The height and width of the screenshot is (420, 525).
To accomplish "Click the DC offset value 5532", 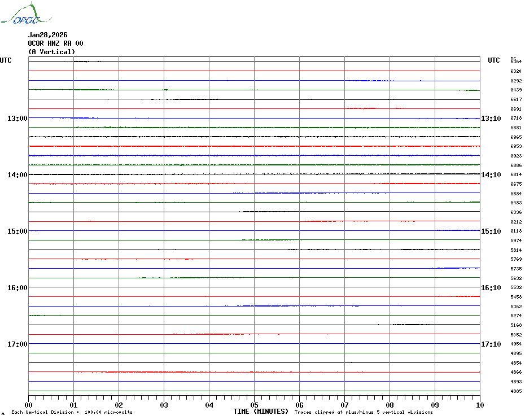I will [516, 288].
